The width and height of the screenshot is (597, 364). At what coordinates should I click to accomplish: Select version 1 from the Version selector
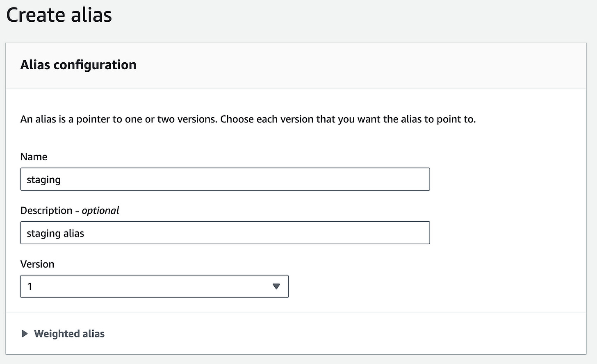pyautogui.click(x=154, y=287)
